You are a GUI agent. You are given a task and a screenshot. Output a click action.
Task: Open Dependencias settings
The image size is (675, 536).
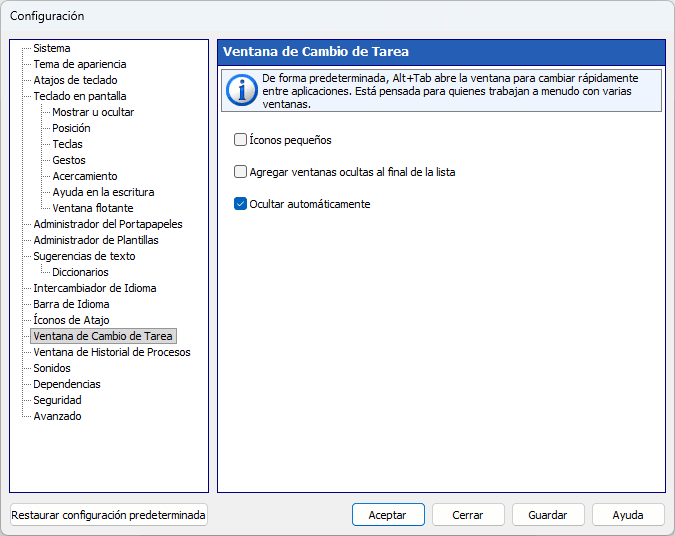pyautogui.click(x=67, y=384)
